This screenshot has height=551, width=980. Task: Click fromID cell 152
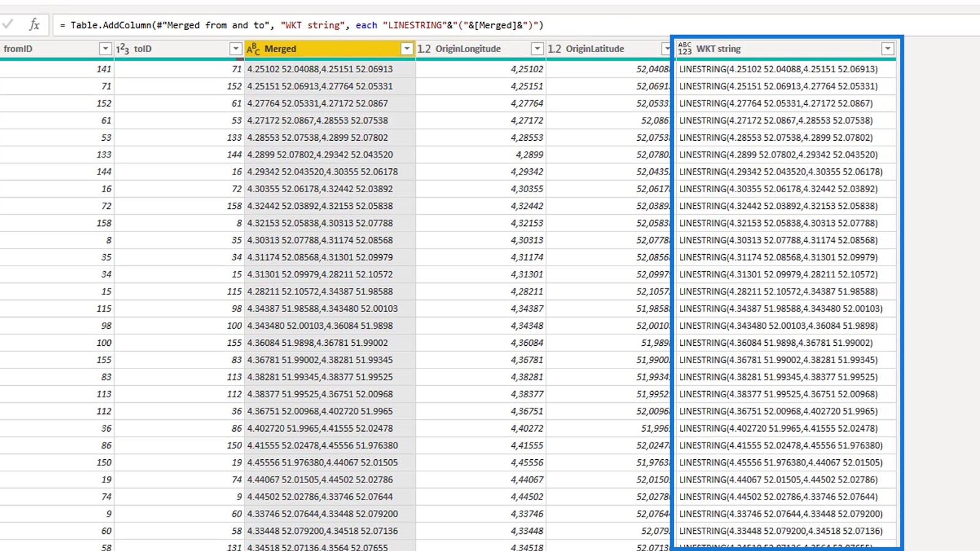[x=56, y=103]
